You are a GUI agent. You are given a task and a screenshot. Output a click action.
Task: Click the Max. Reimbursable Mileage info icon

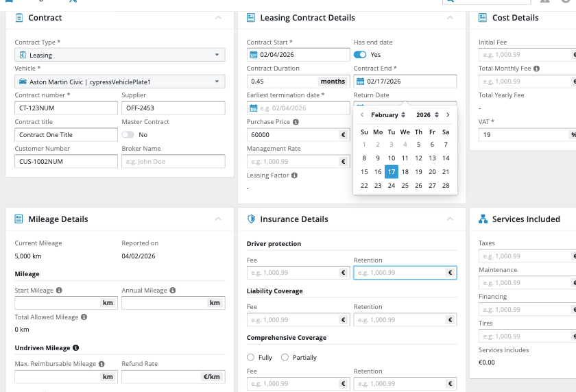101,364
